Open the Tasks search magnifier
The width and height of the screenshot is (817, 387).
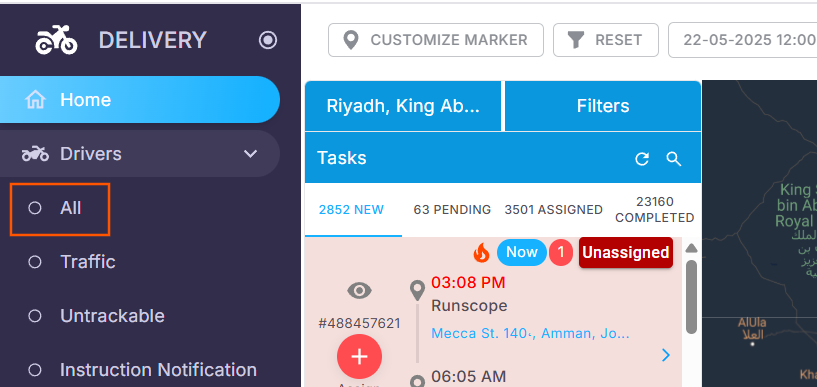tap(674, 159)
